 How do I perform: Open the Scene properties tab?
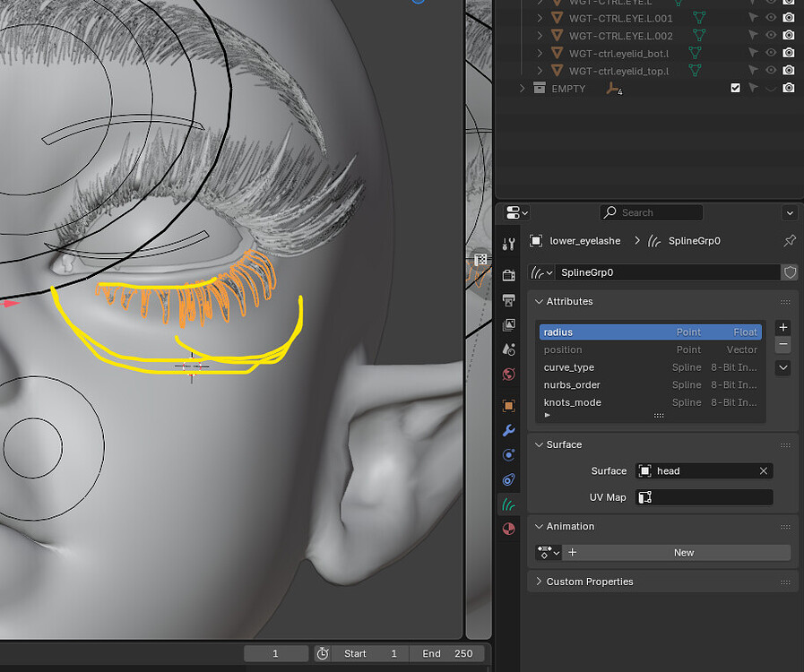click(x=508, y=349)
